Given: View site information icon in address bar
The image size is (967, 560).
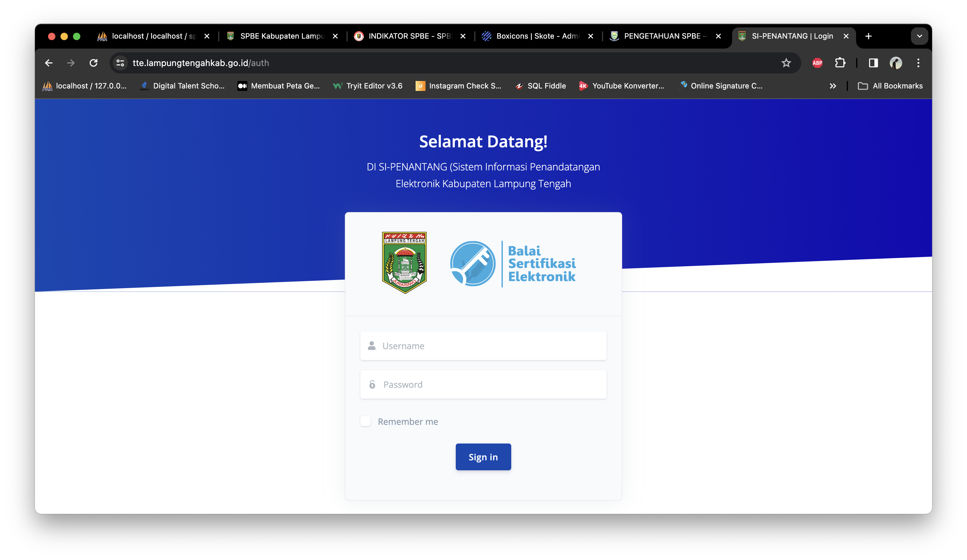Looking at the screenshot, I should pyautogui.click(x=120, y=63).
